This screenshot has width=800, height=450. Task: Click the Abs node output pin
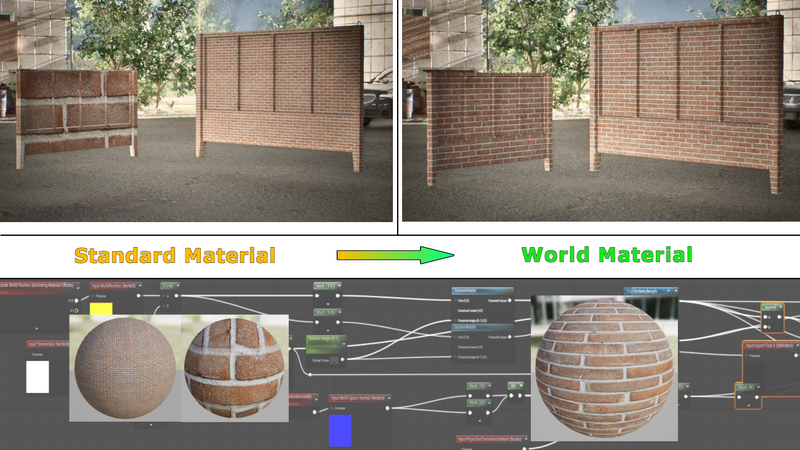(520, 395)
